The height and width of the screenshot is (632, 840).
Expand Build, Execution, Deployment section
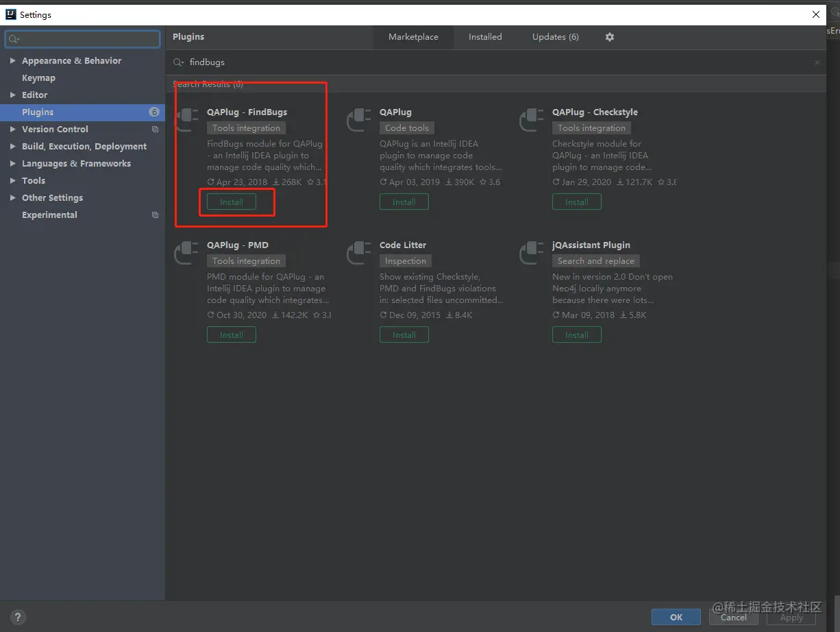(12, 147)
